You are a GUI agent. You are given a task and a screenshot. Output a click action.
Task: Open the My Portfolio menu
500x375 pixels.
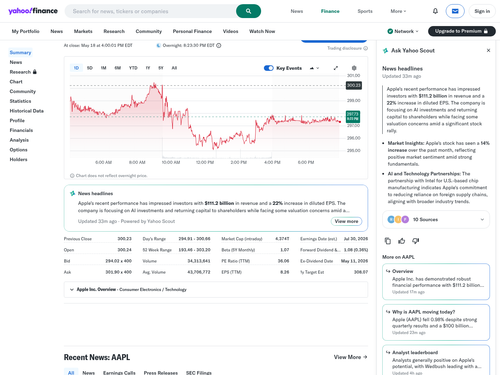[x=26, y=31]
